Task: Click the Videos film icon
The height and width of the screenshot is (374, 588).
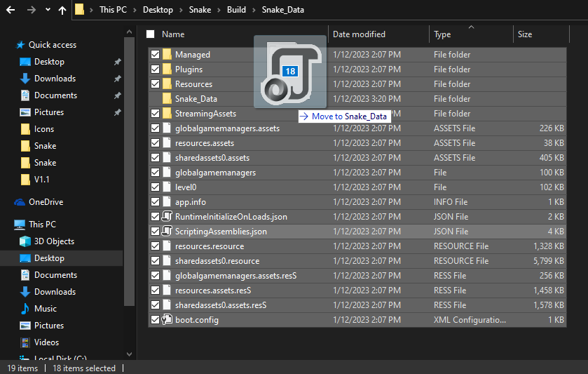Action: [x=25, y=342]
